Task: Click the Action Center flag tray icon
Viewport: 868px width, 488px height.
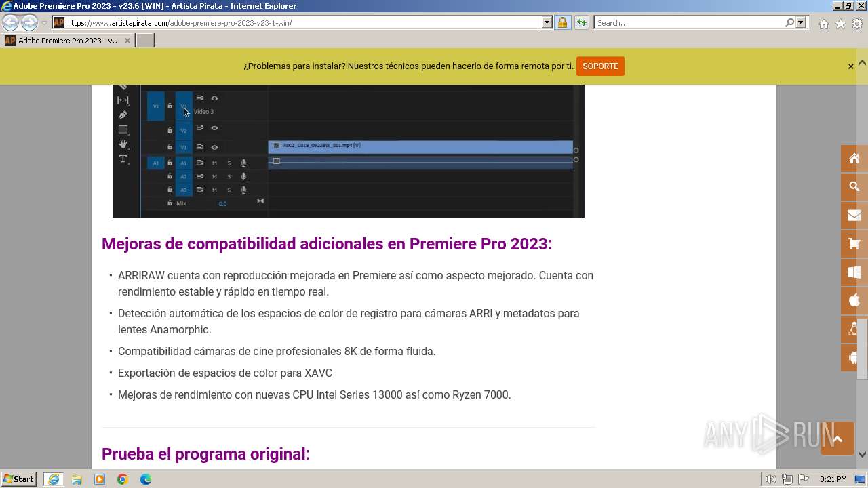Action: 802,479
